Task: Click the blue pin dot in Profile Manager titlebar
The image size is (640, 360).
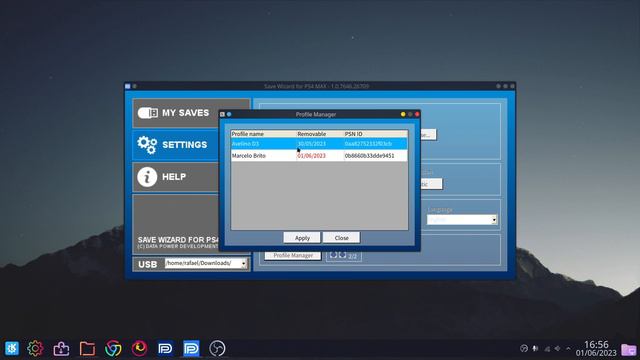Action: pyautogui.click(x=229, y=114)
